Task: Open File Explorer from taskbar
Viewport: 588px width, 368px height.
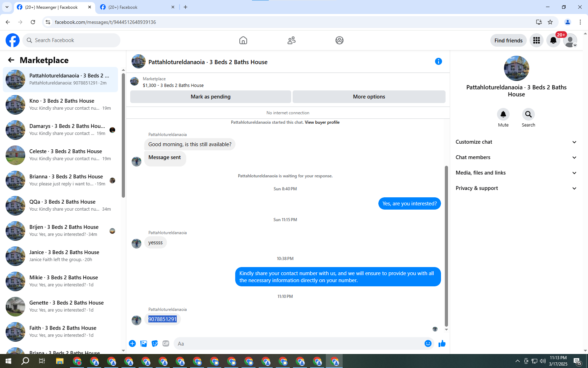Action: point(59,361)
